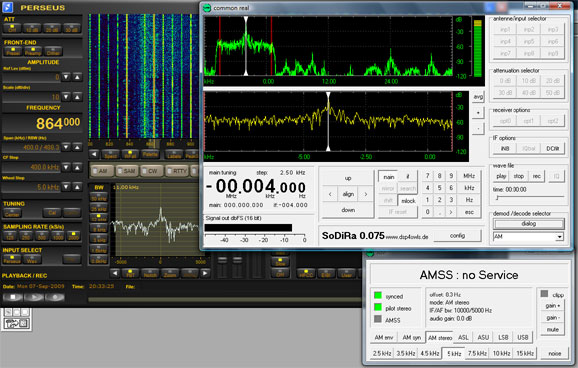This screenshot has width=578, height=368.
Task: Click the Wheel Step up arrow
Action: point(77,187)
